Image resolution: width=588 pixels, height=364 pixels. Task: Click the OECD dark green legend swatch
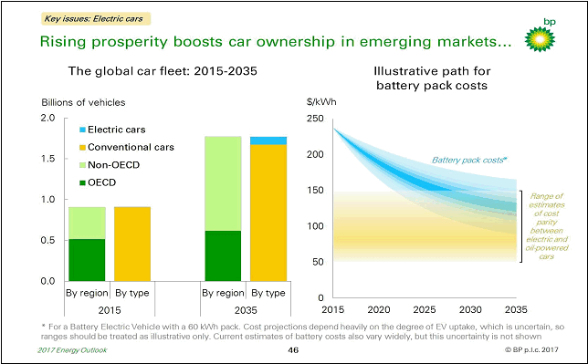pos(82,183)
